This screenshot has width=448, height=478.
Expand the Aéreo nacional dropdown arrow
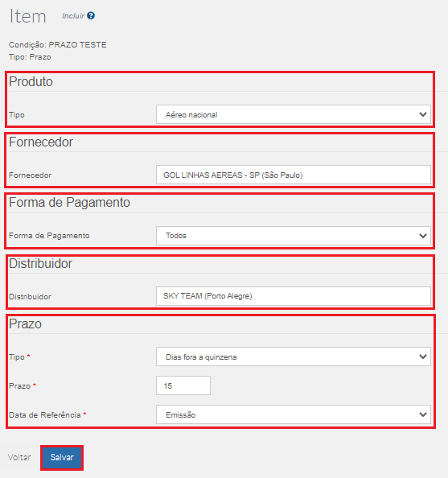pyautogui.click(x=423, y=114)
